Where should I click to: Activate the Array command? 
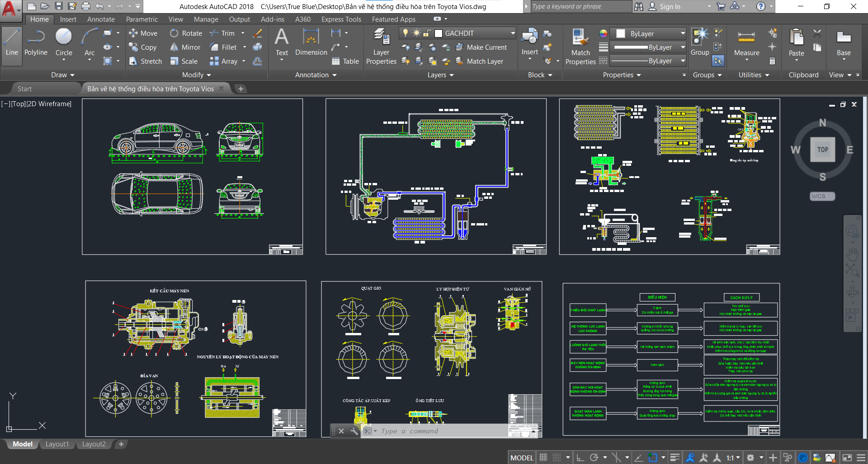[x=224, y=61]
